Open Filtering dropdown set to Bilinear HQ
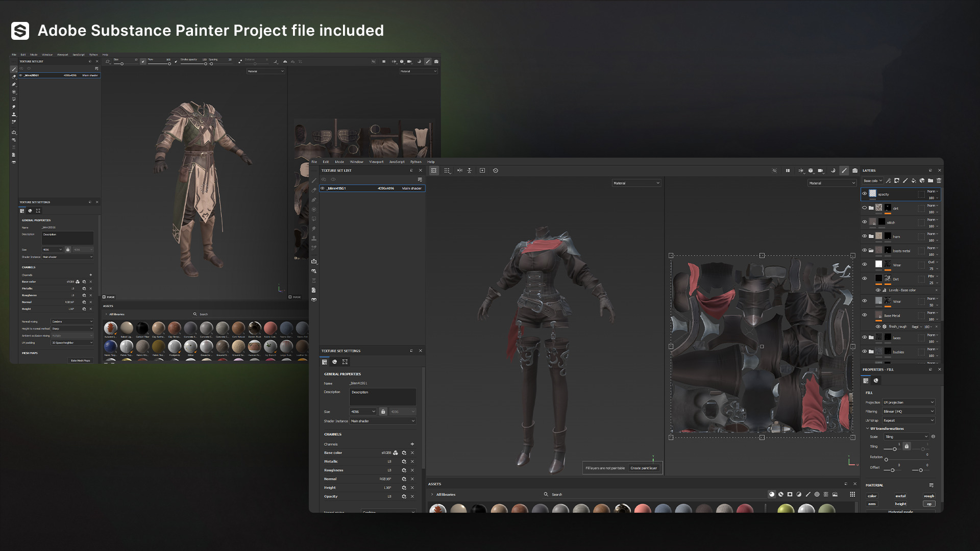The height and width of the screenshot is (551, 980). click(x=909, y=411)
